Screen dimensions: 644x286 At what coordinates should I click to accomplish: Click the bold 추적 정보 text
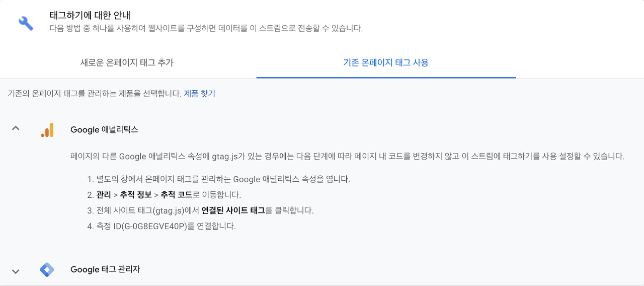[x=136, y=195]
